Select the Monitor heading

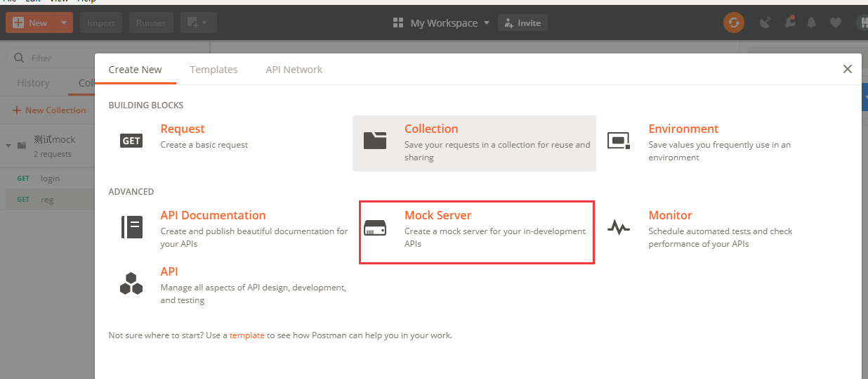[670, 215]
